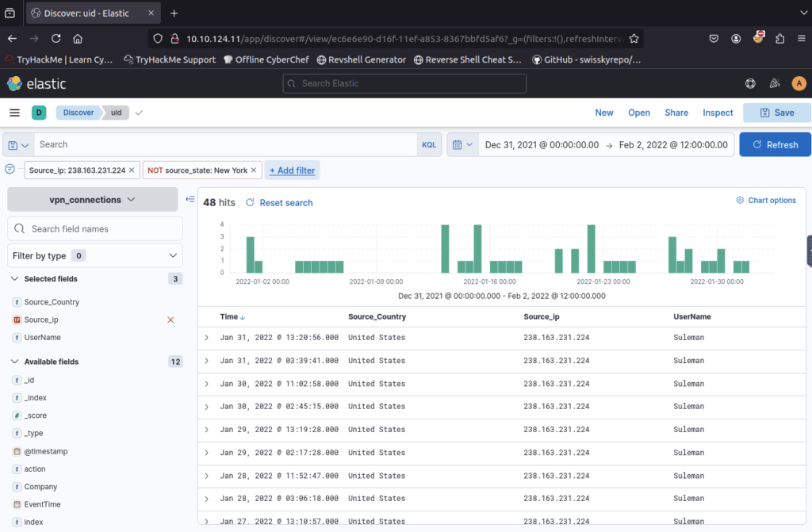Open the Revshell Generator bookmark
Image resolution: width=812 pixels, height=532 pixels.
(362, 59)
